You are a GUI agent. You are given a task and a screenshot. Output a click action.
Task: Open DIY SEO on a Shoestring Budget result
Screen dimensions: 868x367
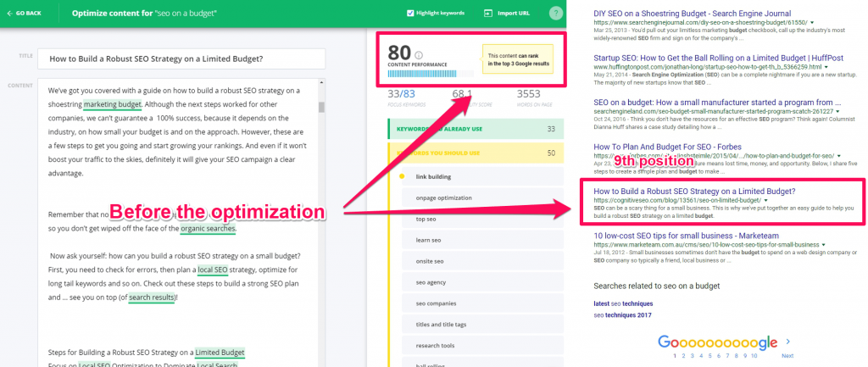coord(692,14)
